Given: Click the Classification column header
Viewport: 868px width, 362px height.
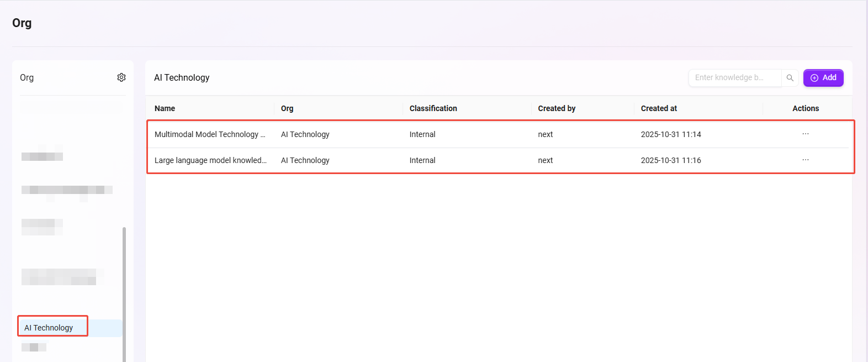Looking at the screenshot, I should (x=433, y=108).
